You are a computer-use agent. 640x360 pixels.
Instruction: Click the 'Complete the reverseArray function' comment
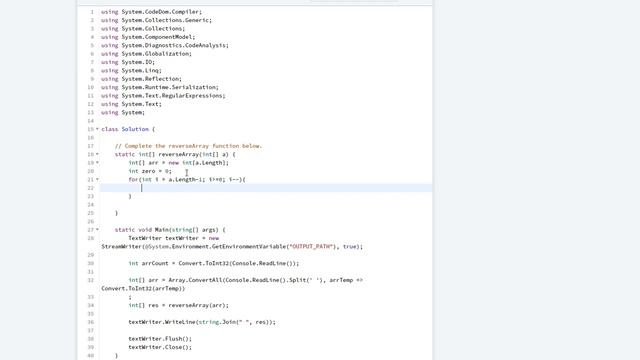[189, 146]
